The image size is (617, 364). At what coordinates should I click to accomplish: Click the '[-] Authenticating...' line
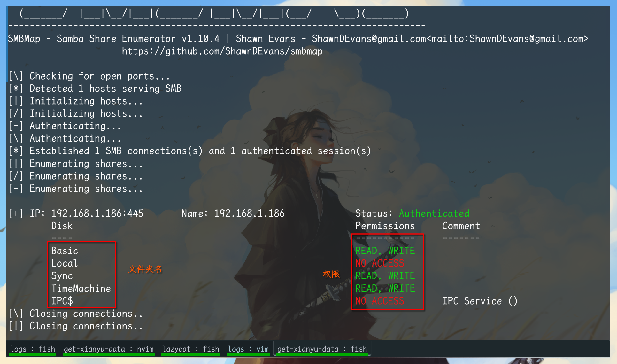click(65, 126)
